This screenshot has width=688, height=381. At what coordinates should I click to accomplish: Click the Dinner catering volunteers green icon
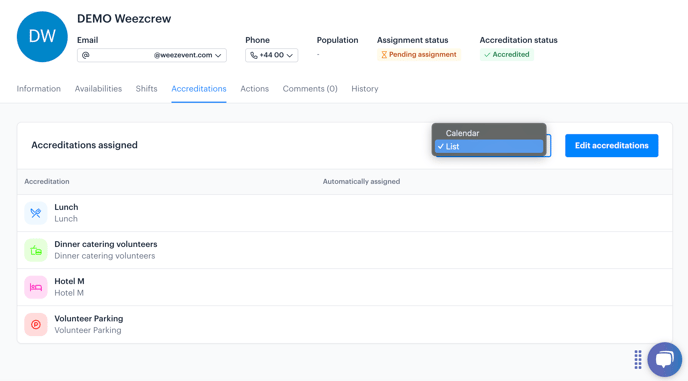click(x=36, y=250)
